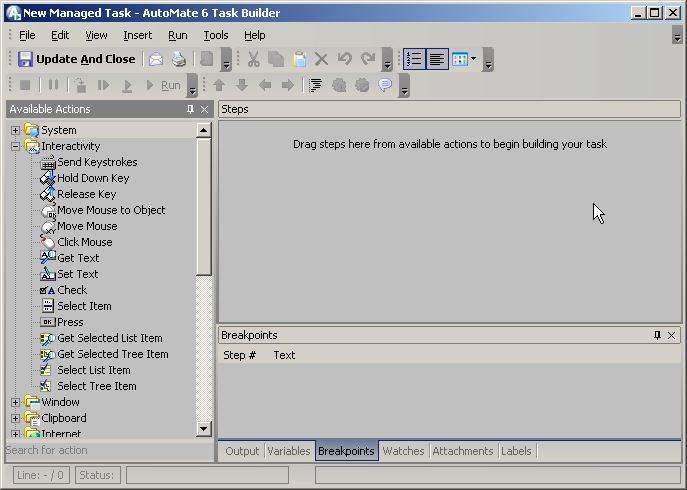Open the File menu
Viewport: 687px width, 490px height.
pyautogui.click(x=27, y=35)
